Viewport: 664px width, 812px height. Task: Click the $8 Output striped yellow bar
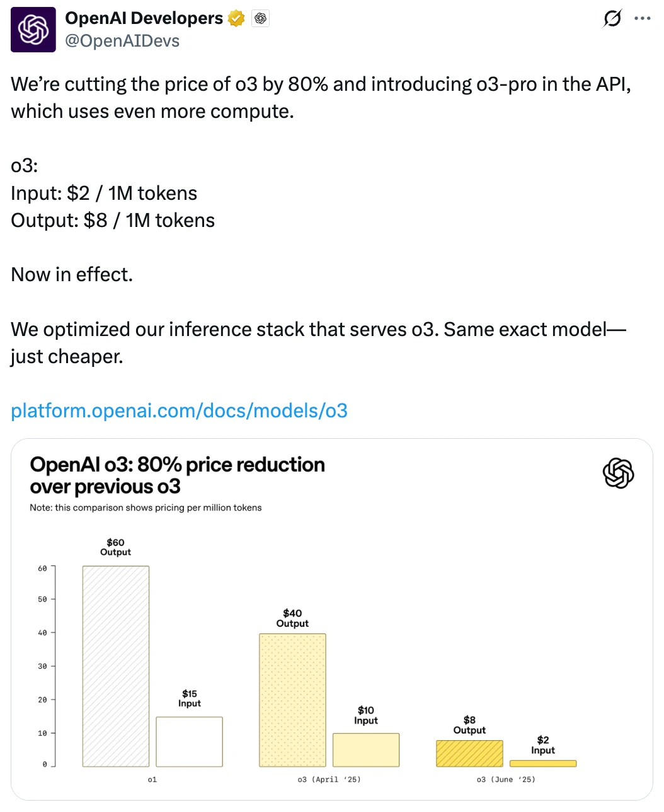coord(469,753)
